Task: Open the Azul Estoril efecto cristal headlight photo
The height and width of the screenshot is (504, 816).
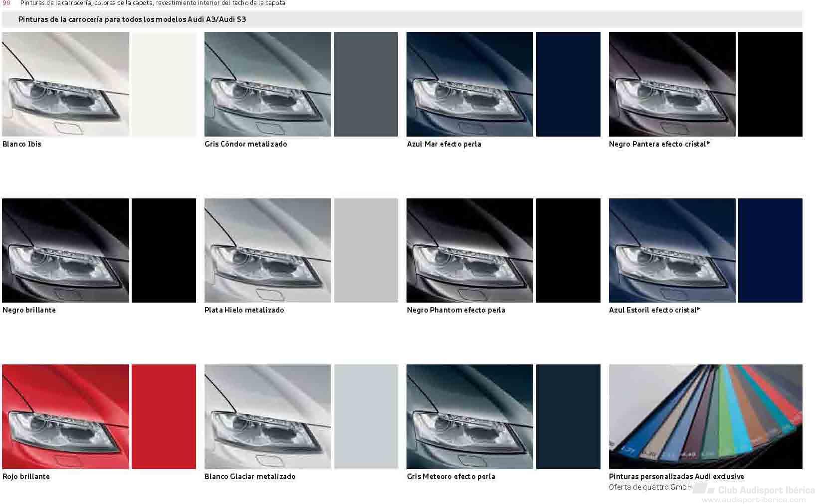Action: [672, 250]
